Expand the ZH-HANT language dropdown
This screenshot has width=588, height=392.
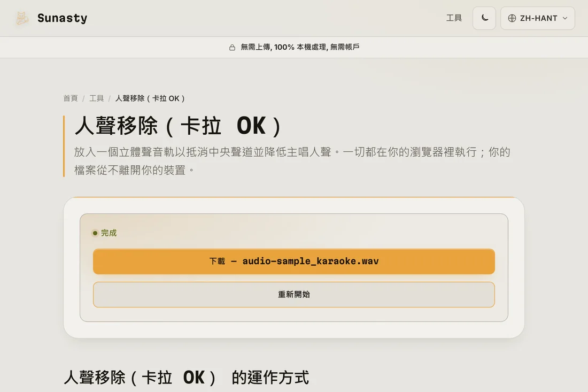[x=537, y=18]
